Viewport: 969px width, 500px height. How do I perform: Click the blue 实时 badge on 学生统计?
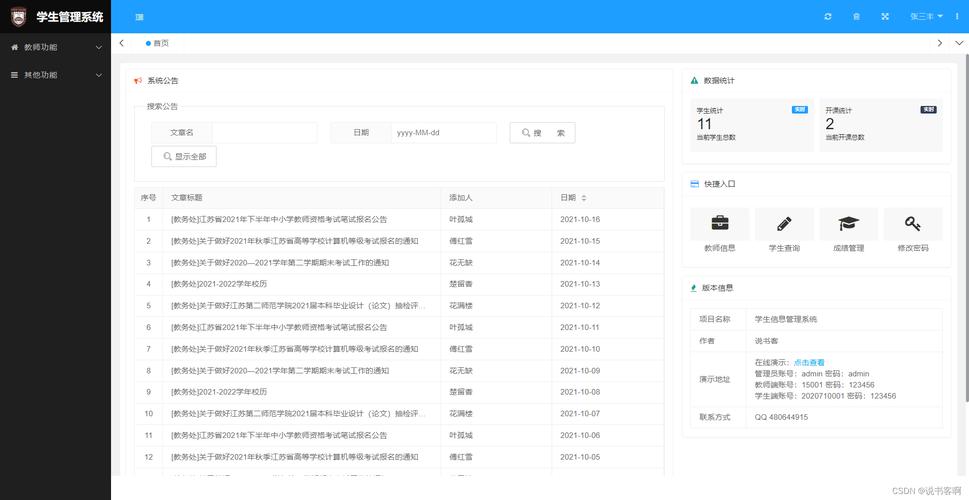coord(800,110)
